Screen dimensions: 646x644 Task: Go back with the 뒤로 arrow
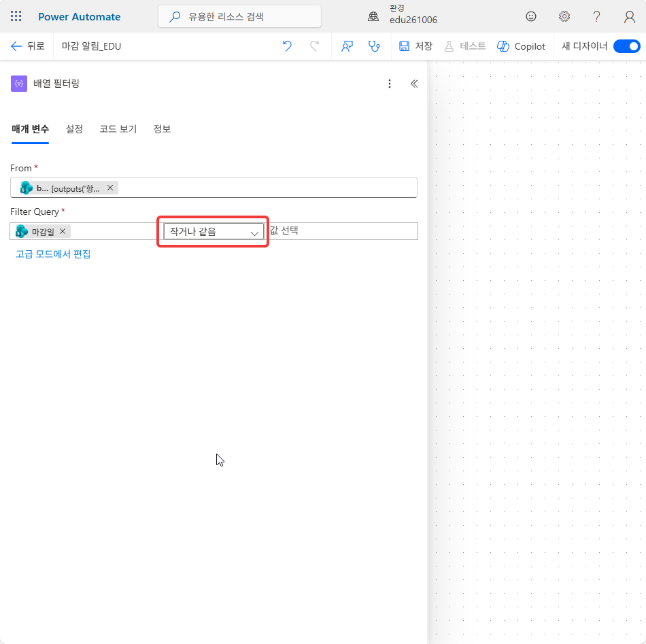point(27,46)
